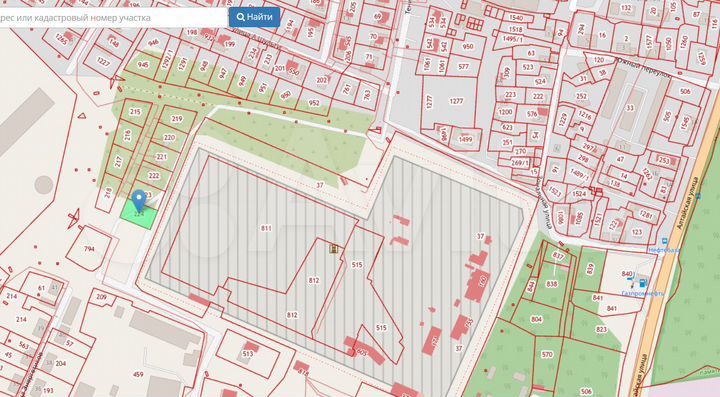Select parcel number 1499

point(465,140)
